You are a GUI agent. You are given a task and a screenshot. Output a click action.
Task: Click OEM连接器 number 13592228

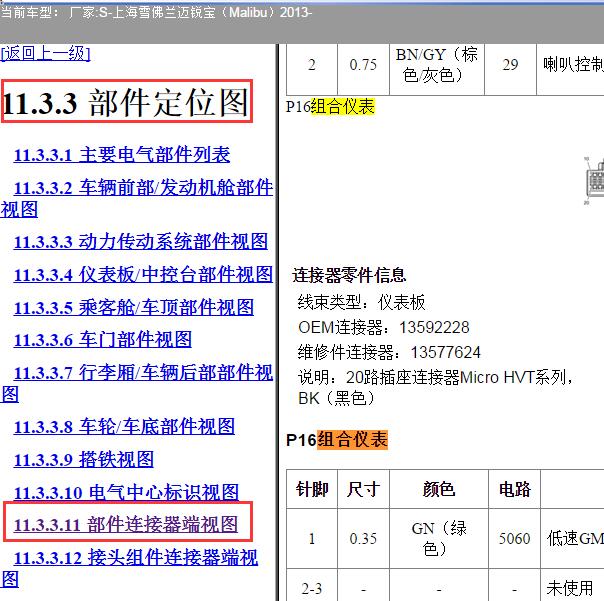coord(434,327)
